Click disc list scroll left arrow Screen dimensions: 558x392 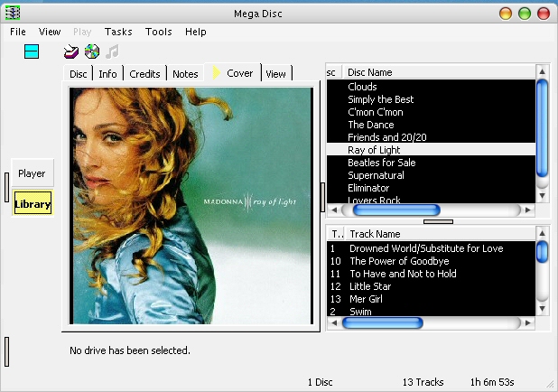pyautogui.click(x=334, y=210)
